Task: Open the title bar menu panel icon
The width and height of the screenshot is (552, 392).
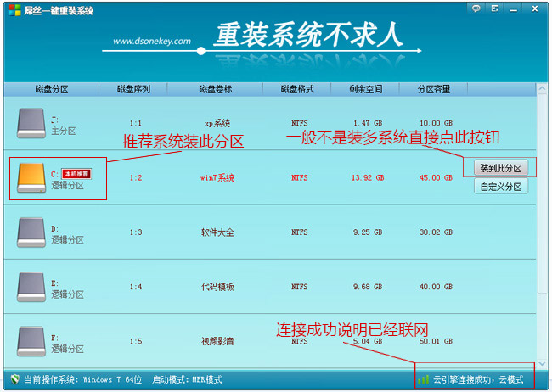Action: 493,8
